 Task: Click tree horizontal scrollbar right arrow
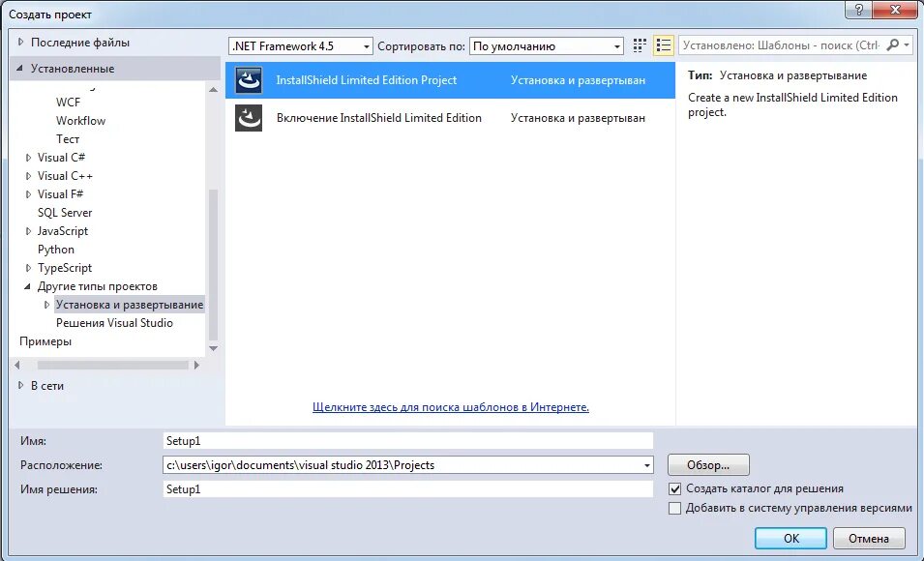196,366
